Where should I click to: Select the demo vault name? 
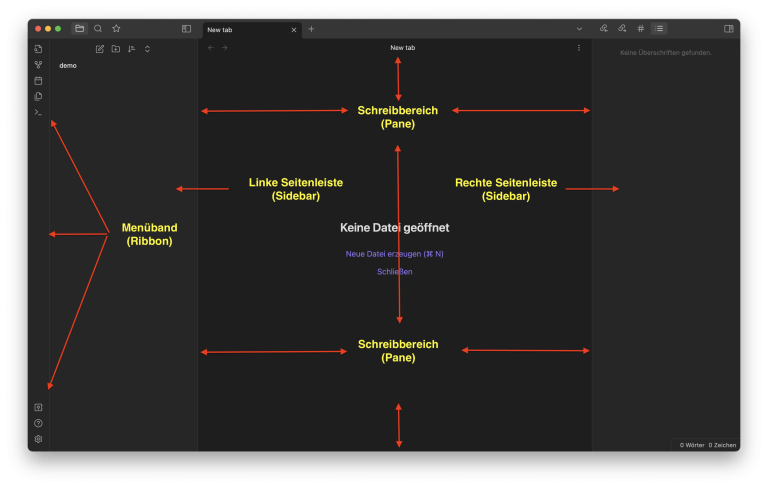tap(68, 66)
